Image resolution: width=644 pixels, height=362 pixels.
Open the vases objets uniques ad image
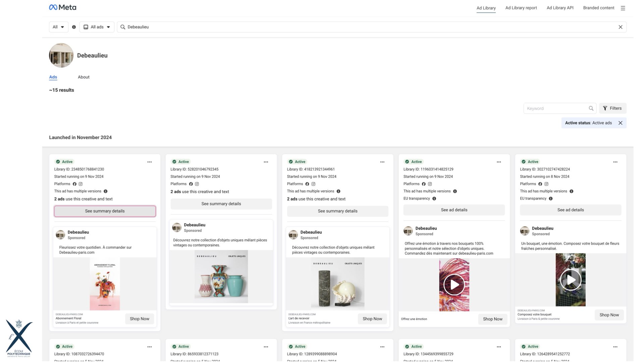(221, 277)
